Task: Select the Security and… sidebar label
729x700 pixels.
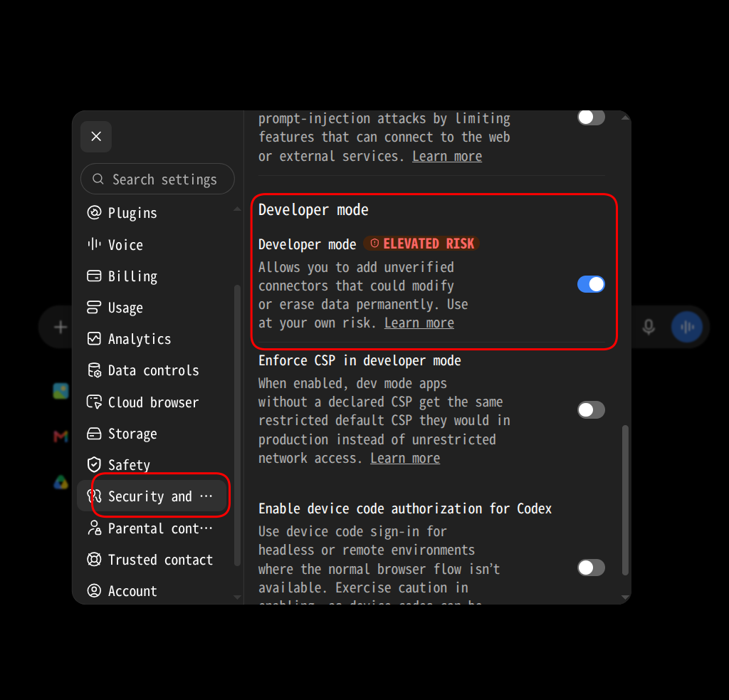Action: pyautogui.click(x=160, y=497)
